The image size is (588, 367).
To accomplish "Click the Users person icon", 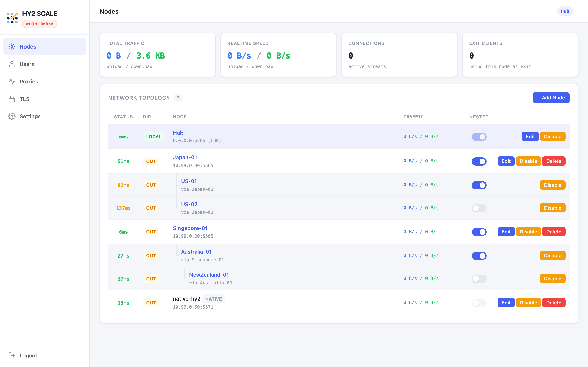I will pyautogui.click(x=12, y=64).
